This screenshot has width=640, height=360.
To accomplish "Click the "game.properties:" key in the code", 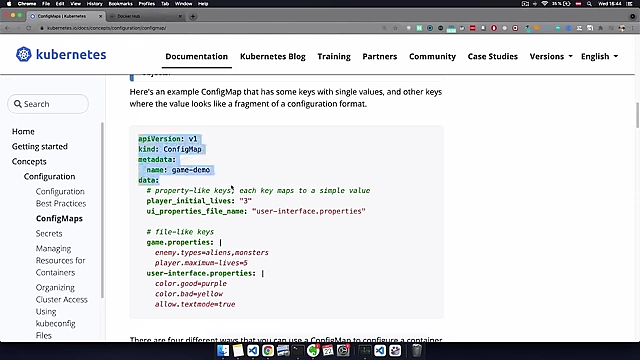I will point(180,242).
